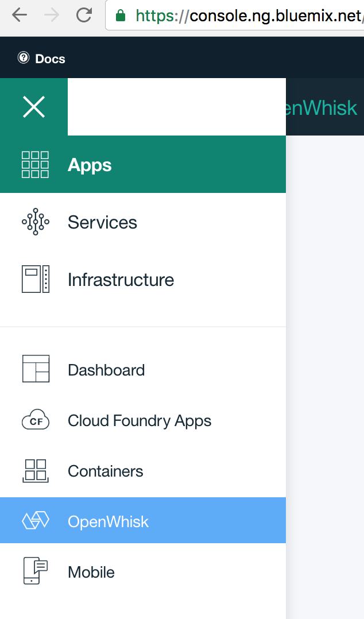
Task: Click the OpenWhisk logo icon in the menu
Action: click(x=36, y=520)
